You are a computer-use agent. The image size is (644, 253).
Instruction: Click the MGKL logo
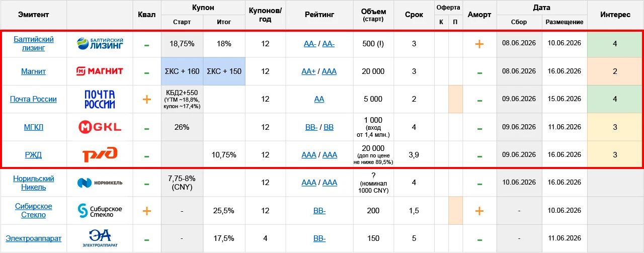[100, 127]
